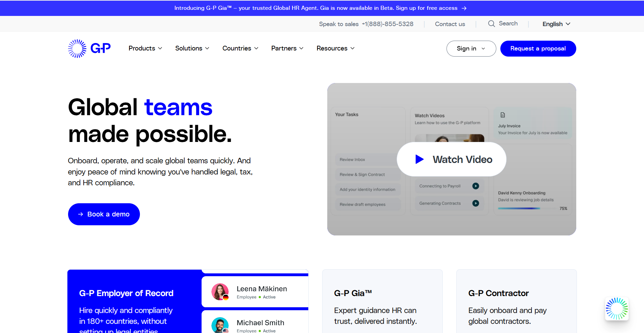Play the Generating Contracts video
644x333 pixels.
point(476,203)
